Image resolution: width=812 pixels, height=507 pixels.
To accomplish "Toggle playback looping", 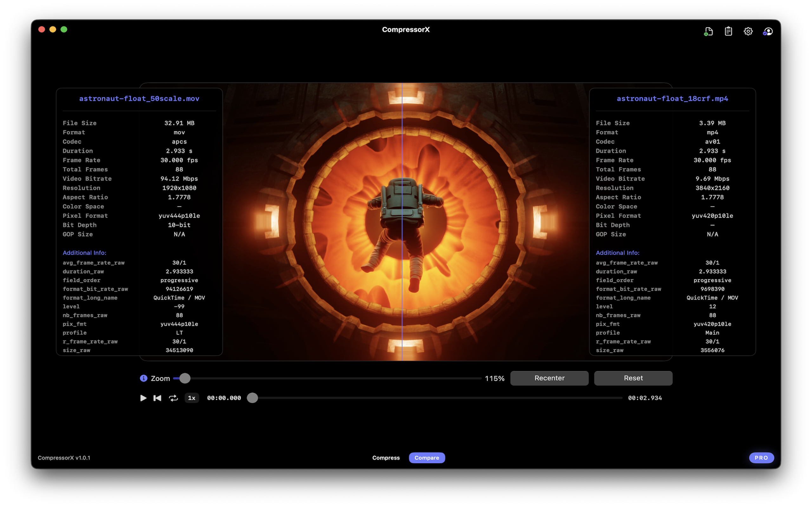I will tap(174, 398).
